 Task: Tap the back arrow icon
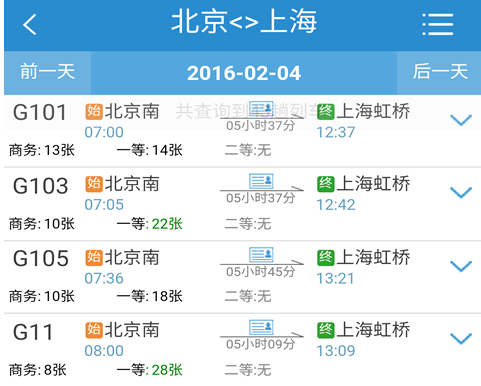[x=29, y=24]
